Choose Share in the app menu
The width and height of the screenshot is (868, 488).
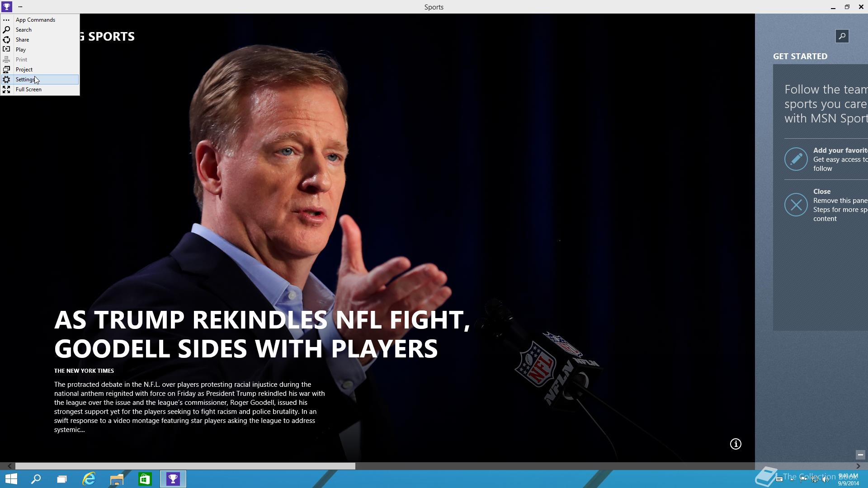40,40
